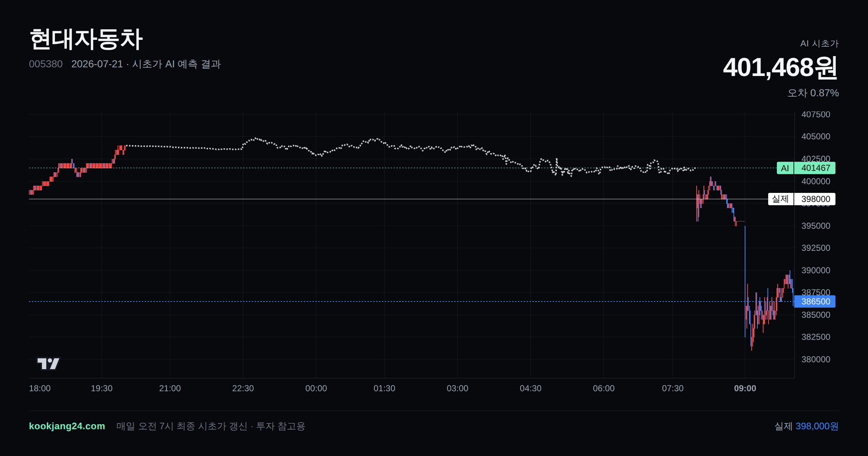Click the 오차 0.87% error text
Viewport: 868px width, 456px height.
coord(813,93)
